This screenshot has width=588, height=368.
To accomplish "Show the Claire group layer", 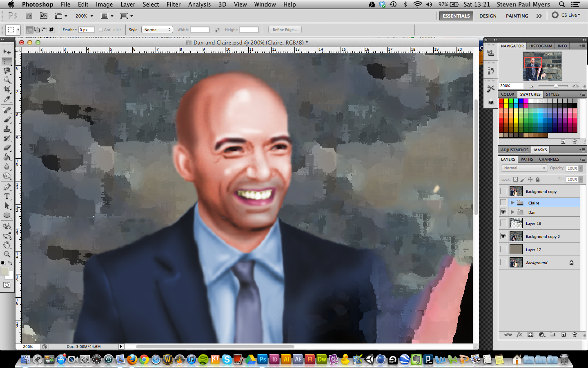I will [x=503, y=203].
